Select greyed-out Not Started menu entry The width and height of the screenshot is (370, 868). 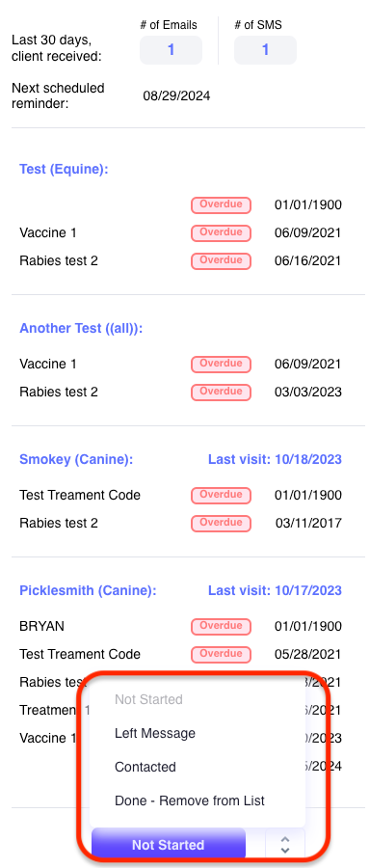coord(148,700)
